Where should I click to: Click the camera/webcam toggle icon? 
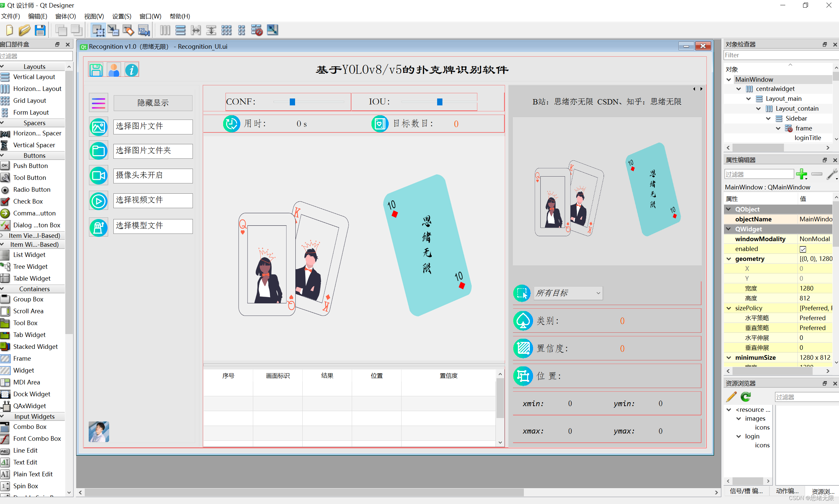pyautogui.click(x=98, y=175)
